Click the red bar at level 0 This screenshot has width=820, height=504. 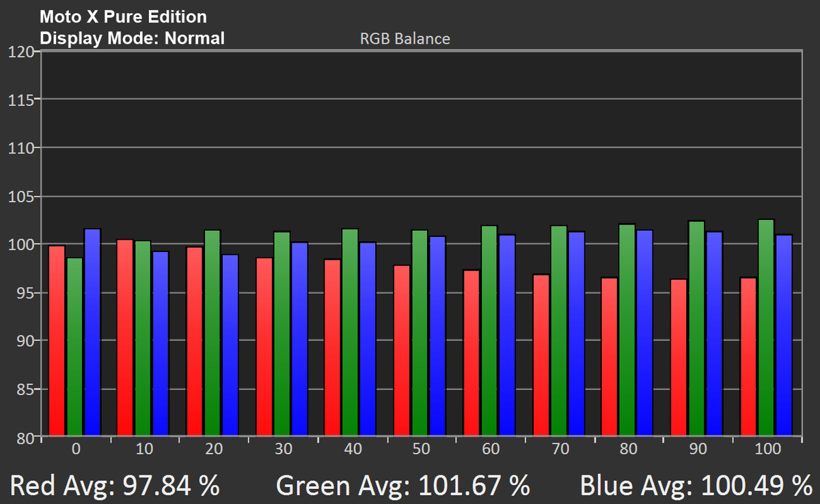coord(57,341)
